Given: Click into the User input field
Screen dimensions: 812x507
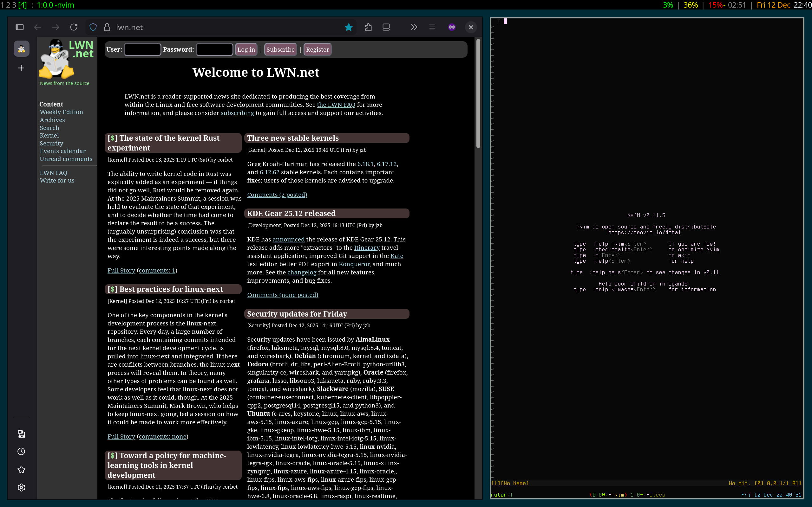Looking at the screenshot, I should click(x=142, y=50).
